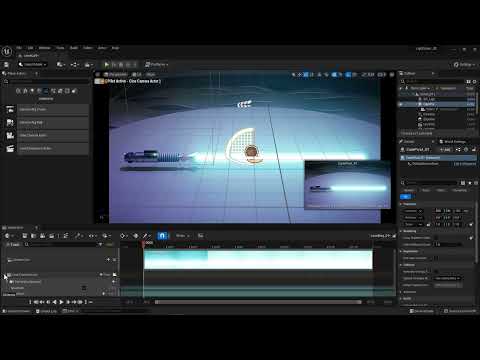Screen dimensions: 480x360
Task: Activate the viewport Select tool
Action: (294, 74)
